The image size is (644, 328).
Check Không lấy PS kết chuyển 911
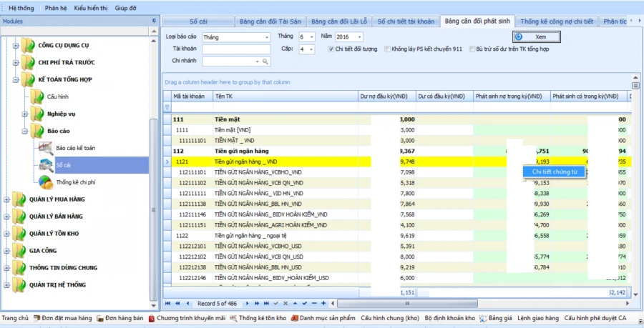coord(387,49)
